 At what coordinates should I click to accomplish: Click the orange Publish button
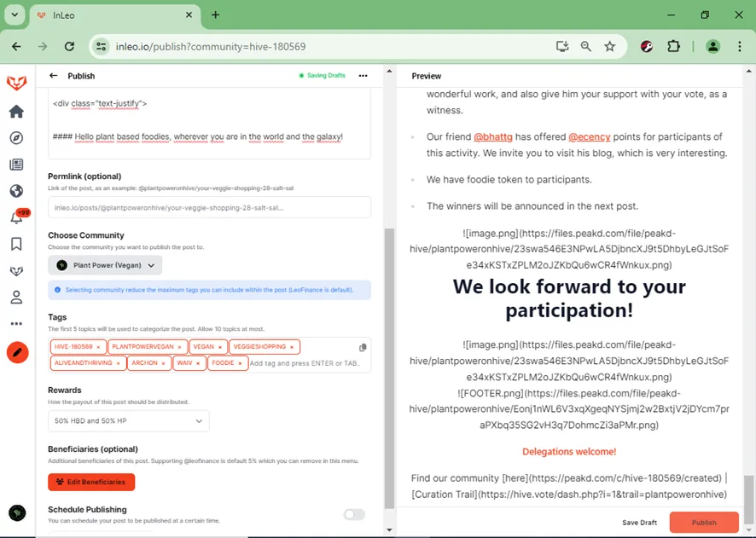(x=704, y=522)
